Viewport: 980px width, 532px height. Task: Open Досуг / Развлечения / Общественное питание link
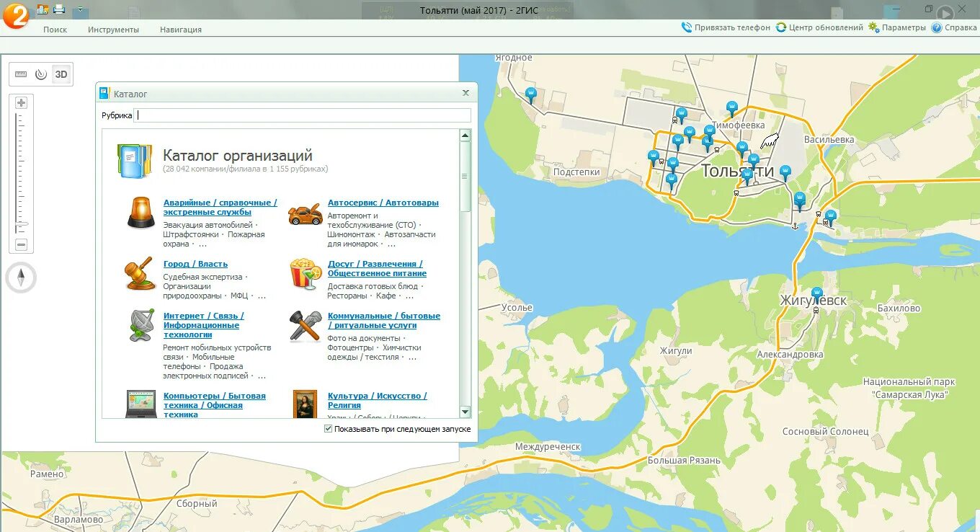[377, 269]
